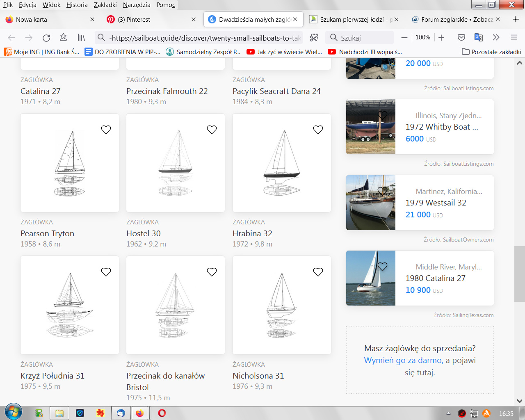Click the Pocket save icon
The height and width of the screenshot is (420, 525).
[461, 37]
